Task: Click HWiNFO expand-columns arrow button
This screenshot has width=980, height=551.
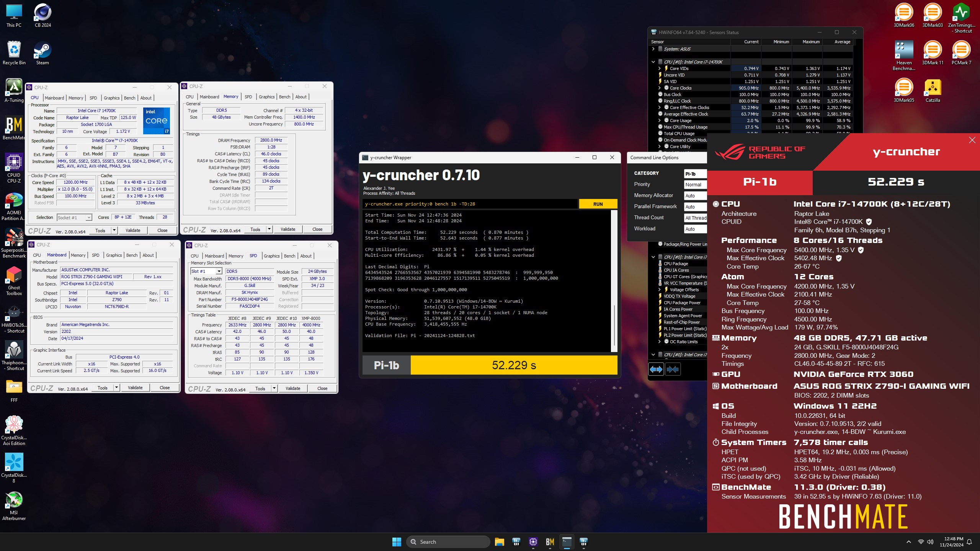Action: point(656,369)
